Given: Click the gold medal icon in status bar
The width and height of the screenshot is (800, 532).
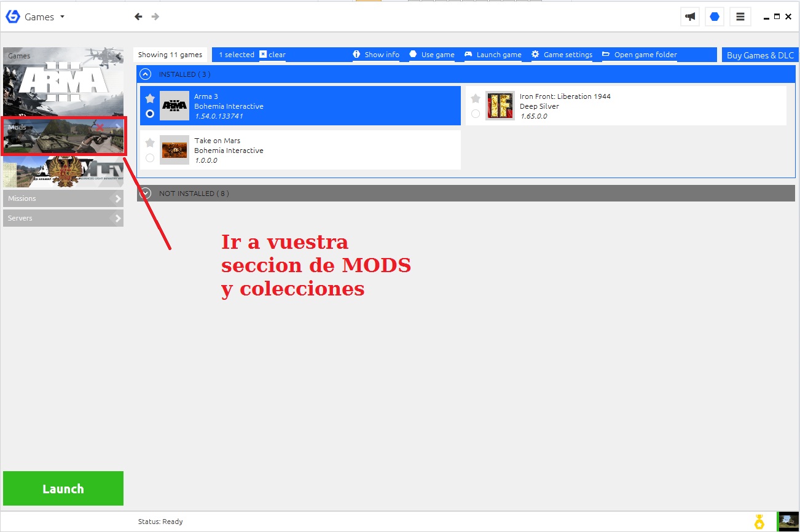Looking at the screenshot, I should [x=759, y=522].
